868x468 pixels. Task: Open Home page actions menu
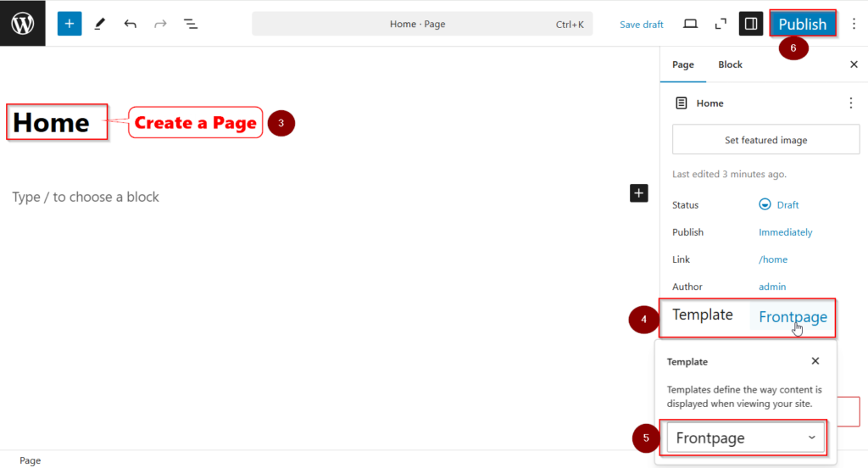(x=851, y=103)
